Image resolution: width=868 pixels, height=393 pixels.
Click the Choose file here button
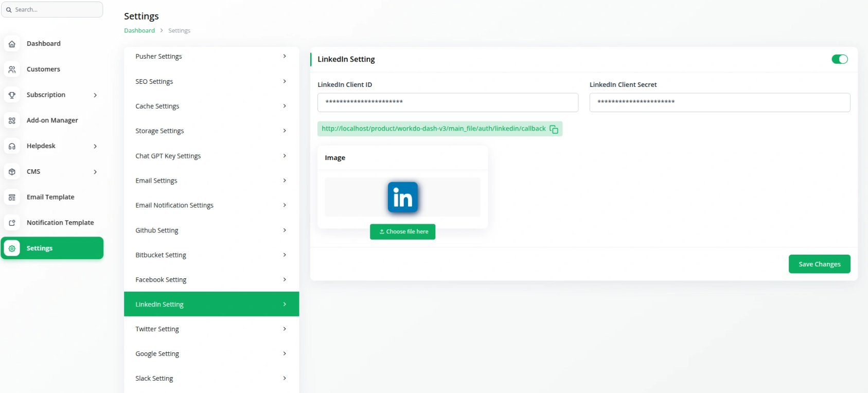pos(402,231)
